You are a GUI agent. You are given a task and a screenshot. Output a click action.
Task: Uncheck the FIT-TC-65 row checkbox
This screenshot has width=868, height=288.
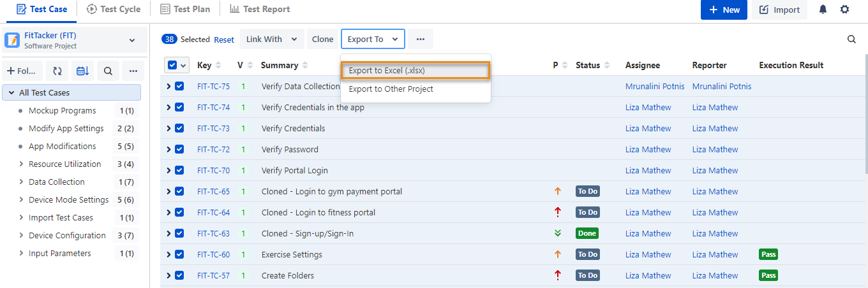[179, 191]
